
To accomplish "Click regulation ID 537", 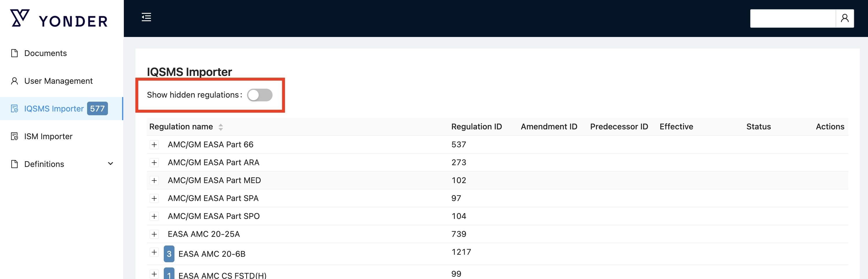I will pos(459,145).
